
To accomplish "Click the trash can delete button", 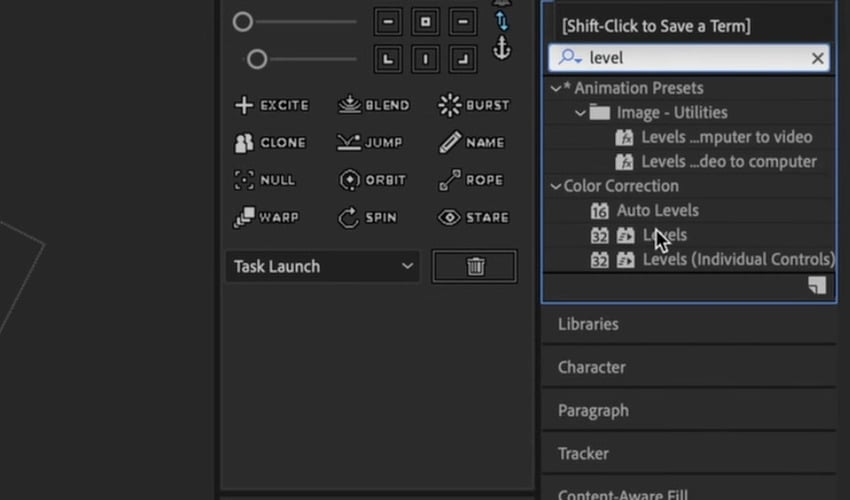I will coord(475,266).
